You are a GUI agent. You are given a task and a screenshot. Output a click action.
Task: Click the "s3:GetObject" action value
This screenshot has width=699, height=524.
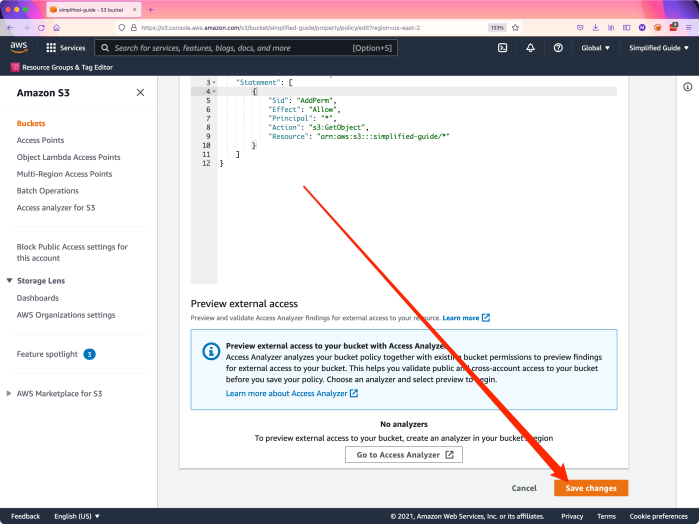(337, 128)
